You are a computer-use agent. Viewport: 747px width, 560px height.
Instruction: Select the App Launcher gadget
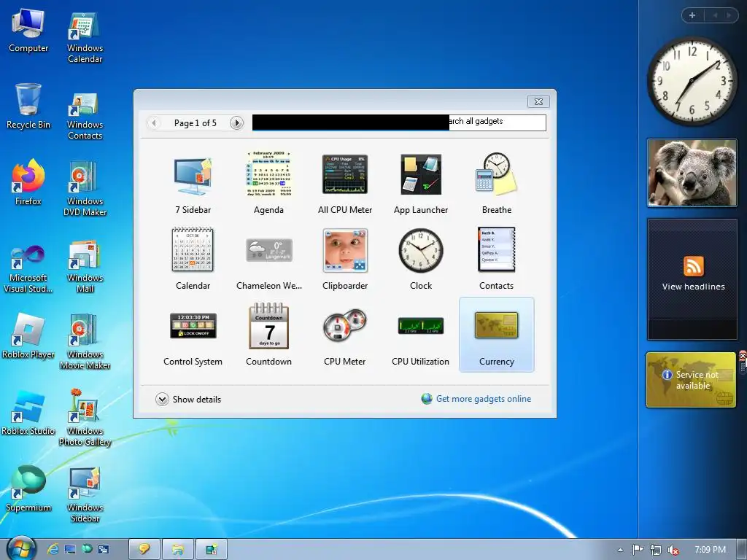coord(421,183)
